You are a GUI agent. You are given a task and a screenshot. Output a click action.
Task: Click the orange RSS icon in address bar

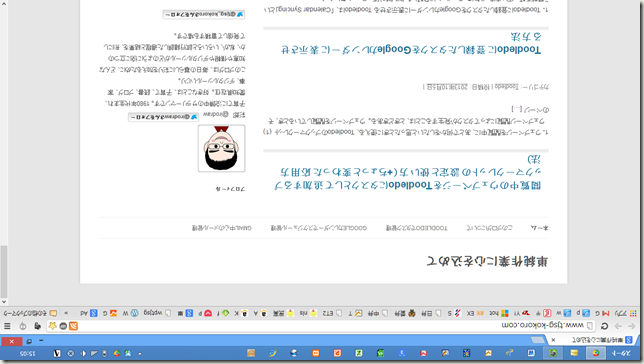(x=73, y=326)
